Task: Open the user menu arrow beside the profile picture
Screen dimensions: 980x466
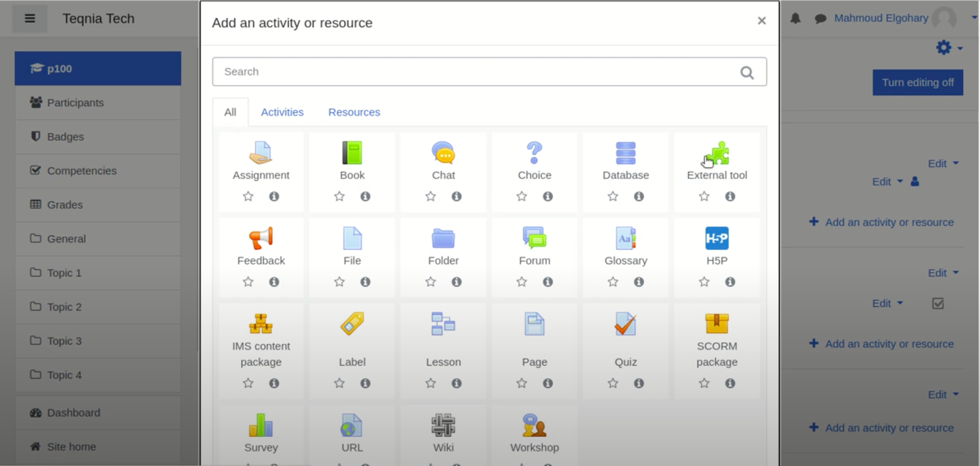Action: (974, 18)
